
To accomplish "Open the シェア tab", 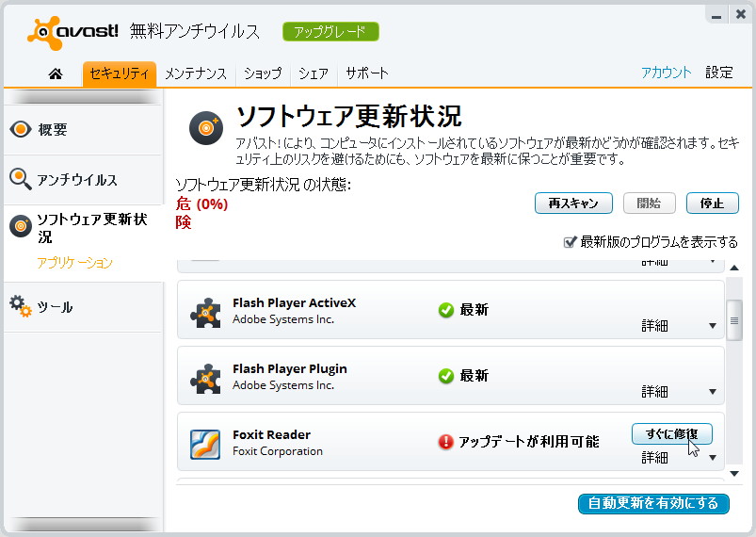I will pos(314,73).
